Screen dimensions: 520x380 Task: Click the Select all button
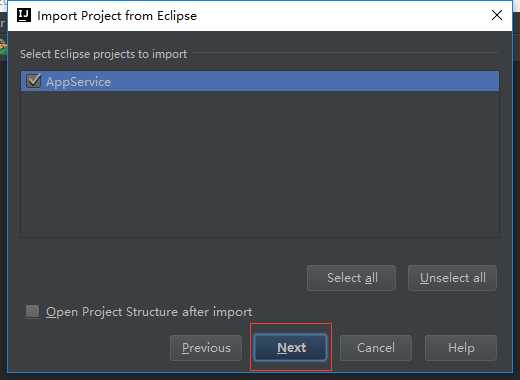[352, 278]
